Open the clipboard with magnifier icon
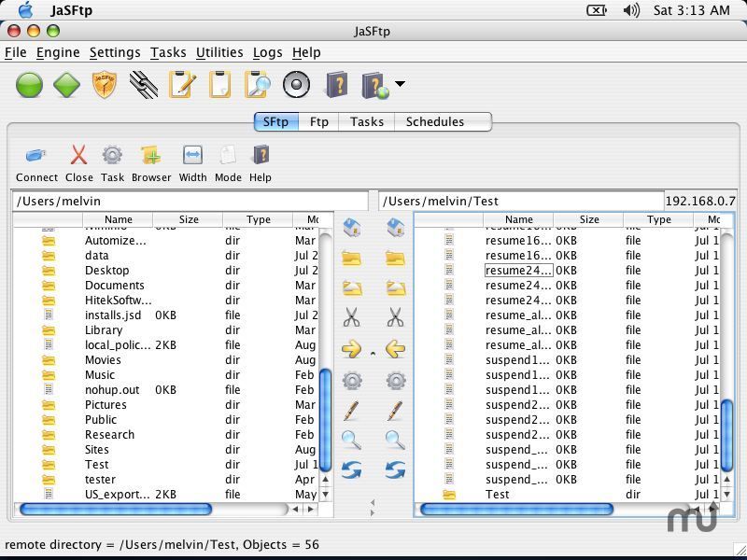 coord(257,86)
